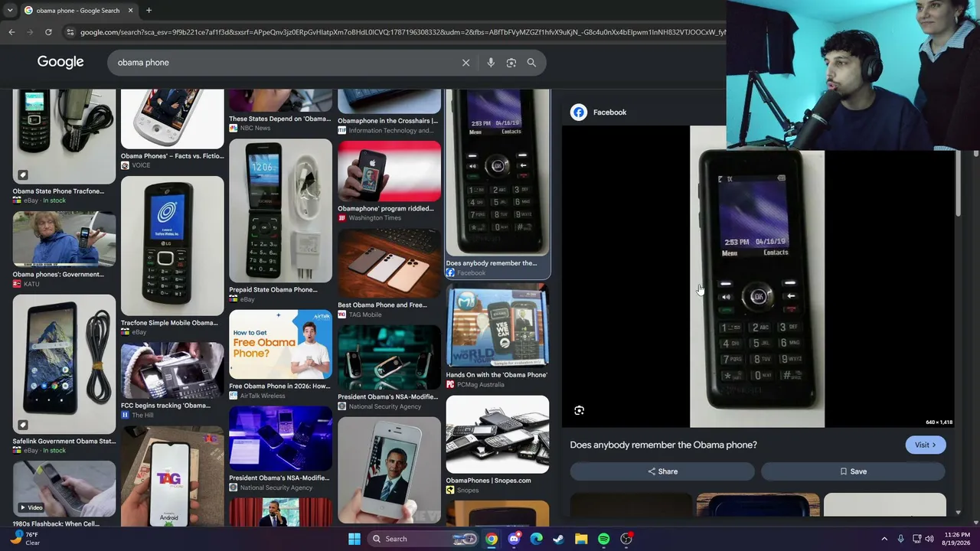Click the NBC News favicon
The image size is (980, 551).
[234, 128]
